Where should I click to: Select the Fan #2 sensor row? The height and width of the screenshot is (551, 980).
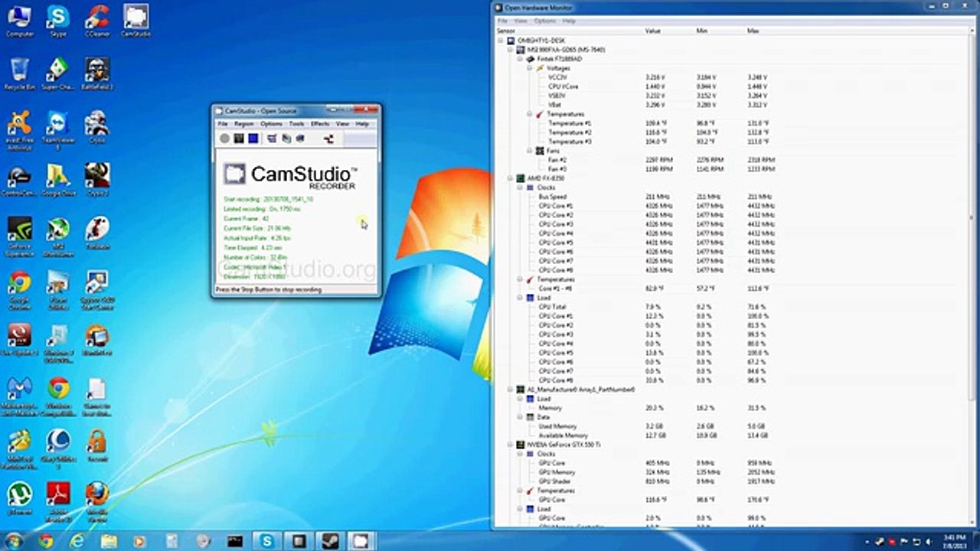[557, 160]
